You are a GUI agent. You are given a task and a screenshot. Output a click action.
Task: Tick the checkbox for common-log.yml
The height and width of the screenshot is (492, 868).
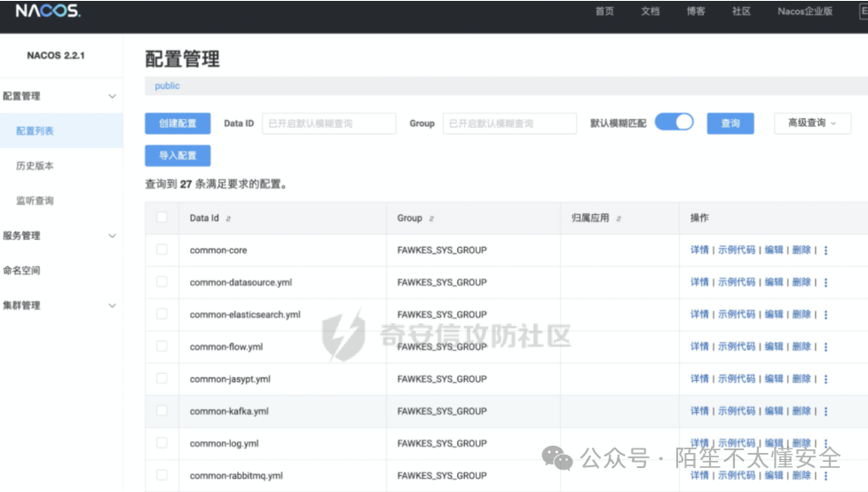point(162,442)
